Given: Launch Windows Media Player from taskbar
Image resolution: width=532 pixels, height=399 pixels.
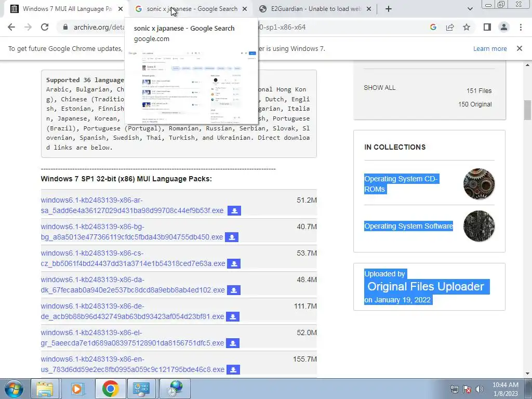Looking at the screenshot, I should (x=77, y=389).
